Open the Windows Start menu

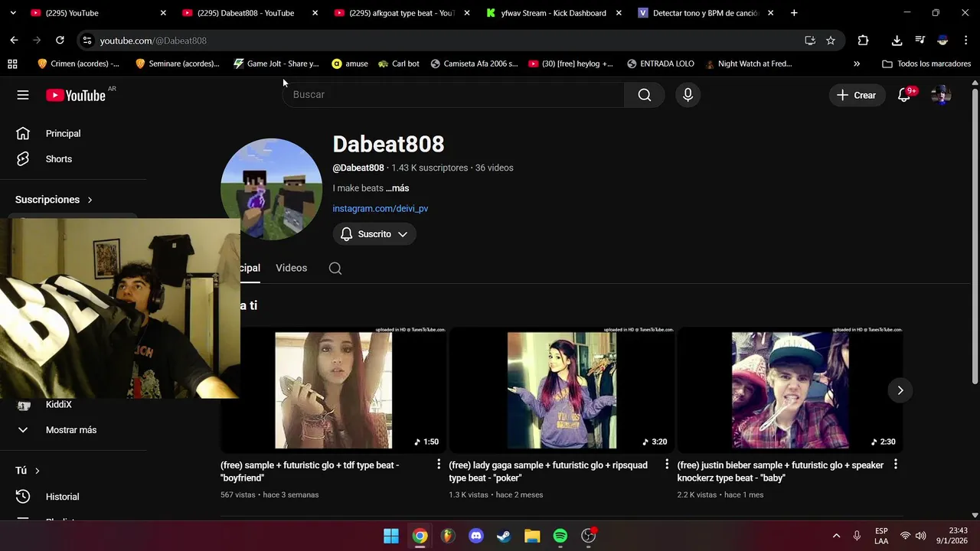[x=391, y=536]
